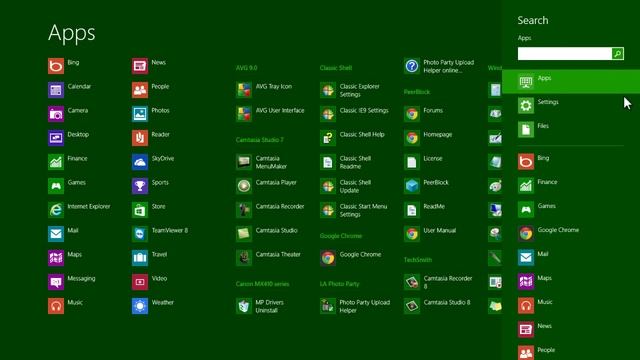This screenshot has height=360, width=640.
Task: Launch Camtasia Studio 8
Action: coord(437,306)
